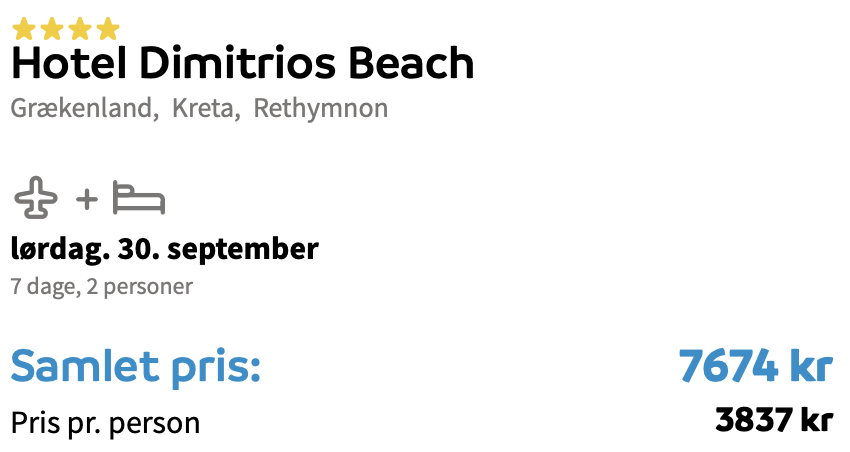Open the Hotel Dimitrios Beach title
This screenshot has width=850, height=452.
pyautogui.click(x=242, y=63)
